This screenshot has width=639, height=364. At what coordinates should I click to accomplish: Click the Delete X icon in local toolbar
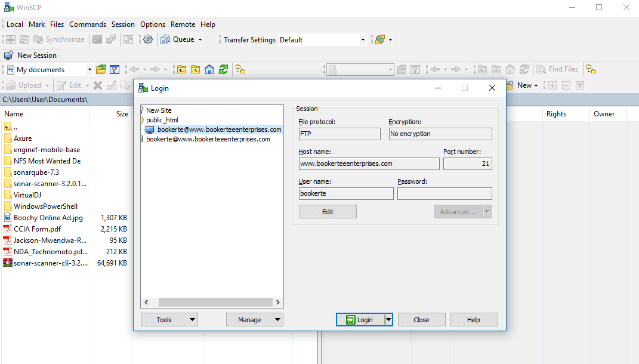pos(98,85)
